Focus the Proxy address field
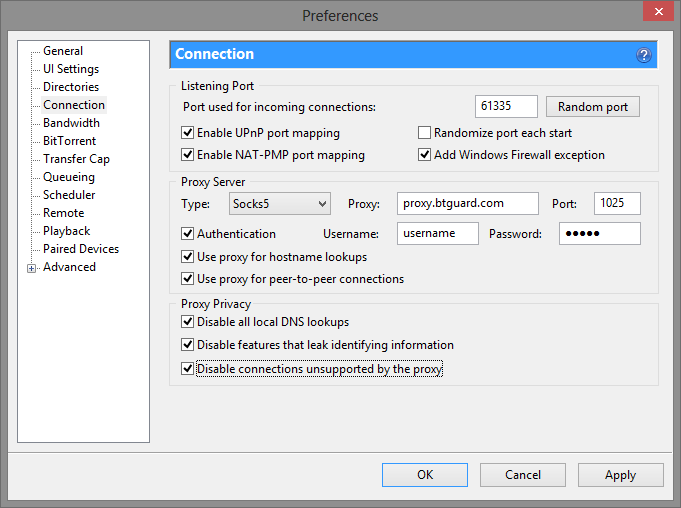Viewport: 681px width, 508px height. (x=467, y=204)
